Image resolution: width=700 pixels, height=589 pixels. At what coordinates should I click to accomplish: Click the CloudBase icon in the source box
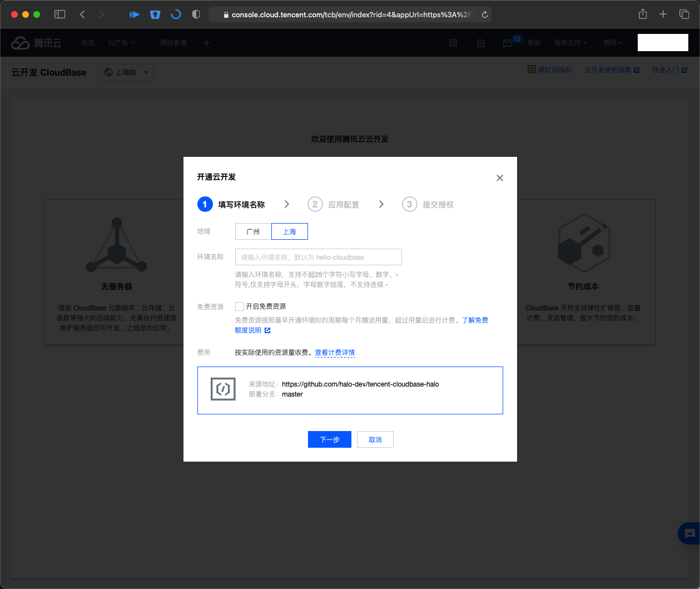[x=223, y=389]
